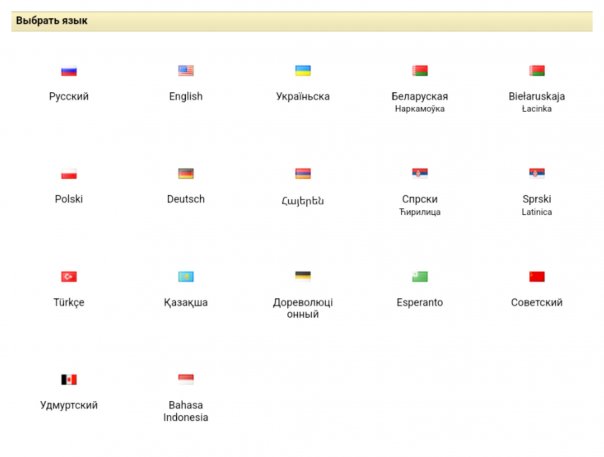This screenshot has height=457, width=604.
Task: Select the Қазақша language link
Action: [186, 302]
